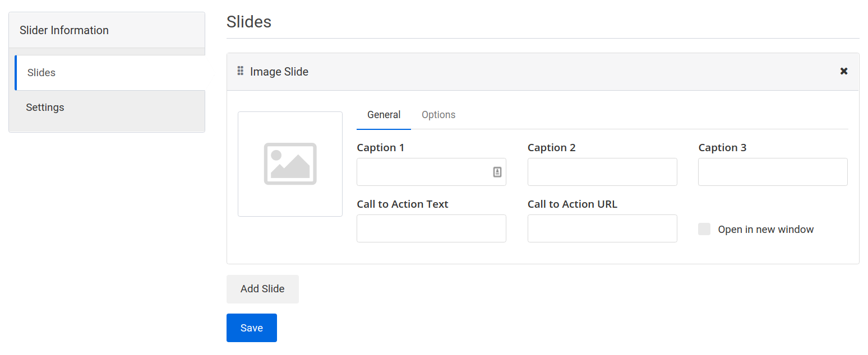Navigate to the Settings section
Viewport: 868px width, 355px height.
coord(45,107)
